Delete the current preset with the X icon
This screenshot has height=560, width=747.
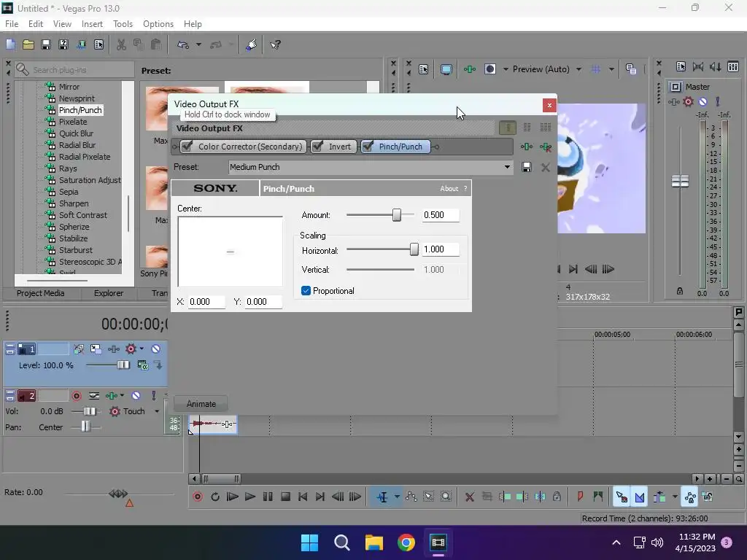pyautogui.click(x=546, y=167)
